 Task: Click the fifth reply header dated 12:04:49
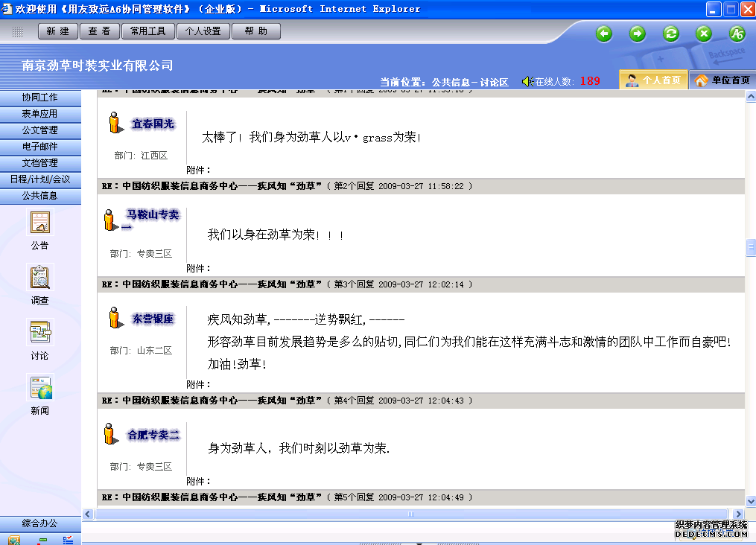[x=421, y=497]
